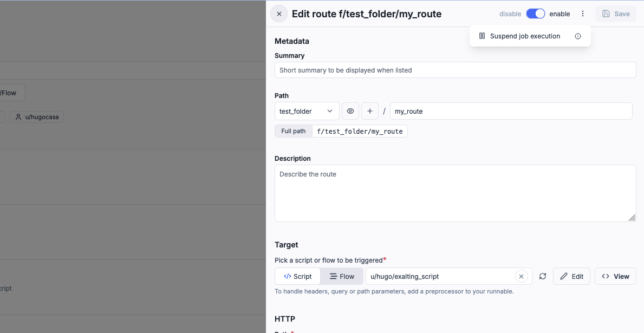644x333 pixels.
Task: Click the Description text area
Action: (x=455, y=193)
